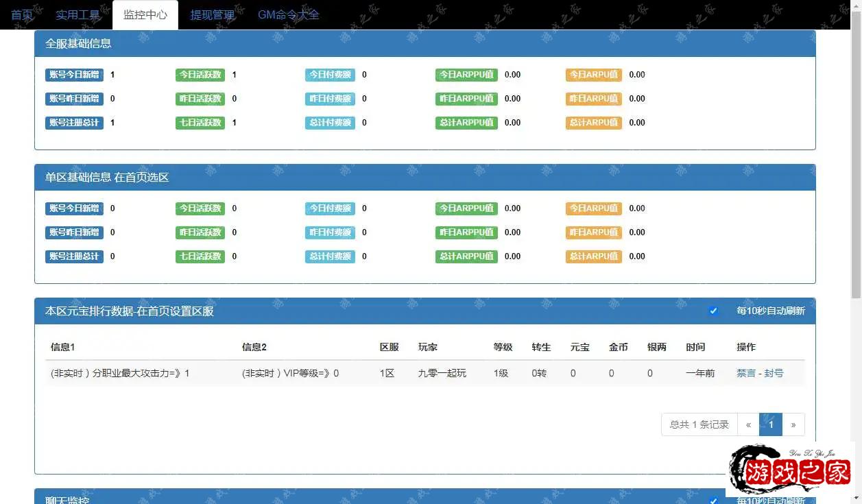The image size is (862, 504).
Task: Click 总计ARPU值 badge in 单区基础信息 panel
Action: click(593, 256)
